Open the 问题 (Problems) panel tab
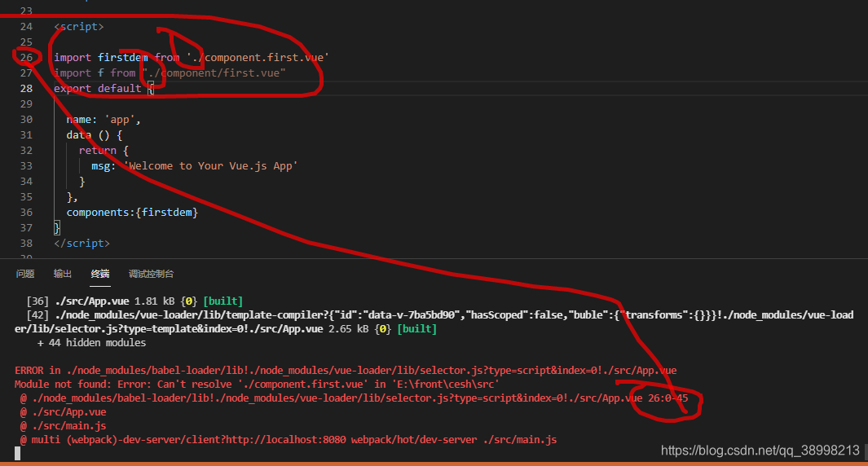Image resolution: width=868 pixels, height=466 pixels. coord(25,274)
